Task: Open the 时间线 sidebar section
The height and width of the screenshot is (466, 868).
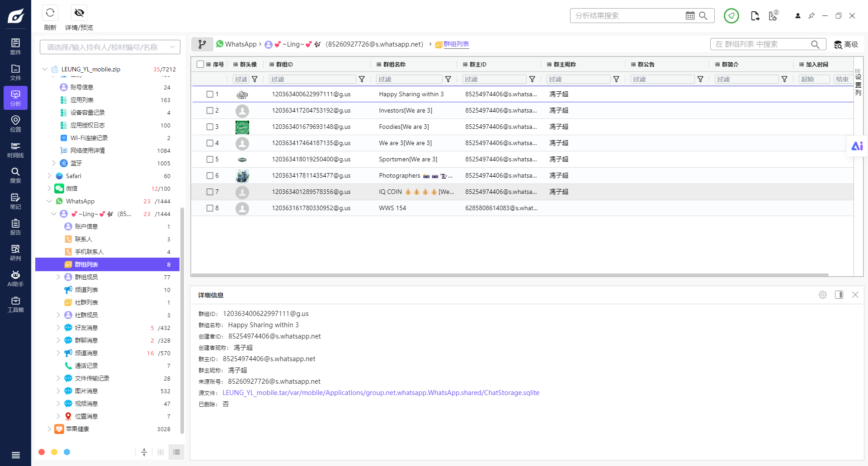Action: (x=15, y=150)
